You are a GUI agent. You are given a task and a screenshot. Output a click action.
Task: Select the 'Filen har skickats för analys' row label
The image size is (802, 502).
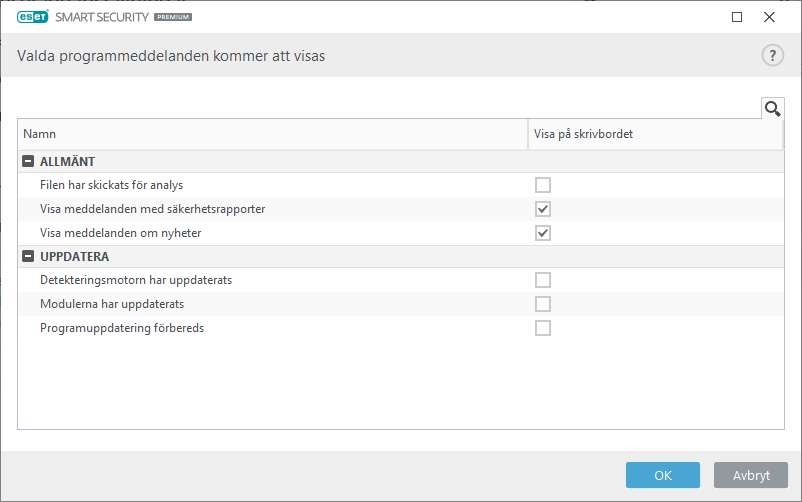pos(111,185)
